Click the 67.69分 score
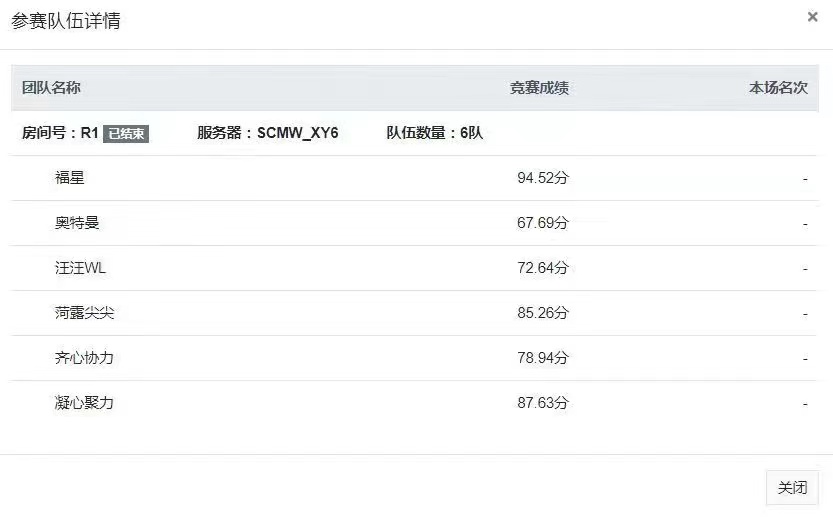This screenshot has width=833, height=517. 542,223
